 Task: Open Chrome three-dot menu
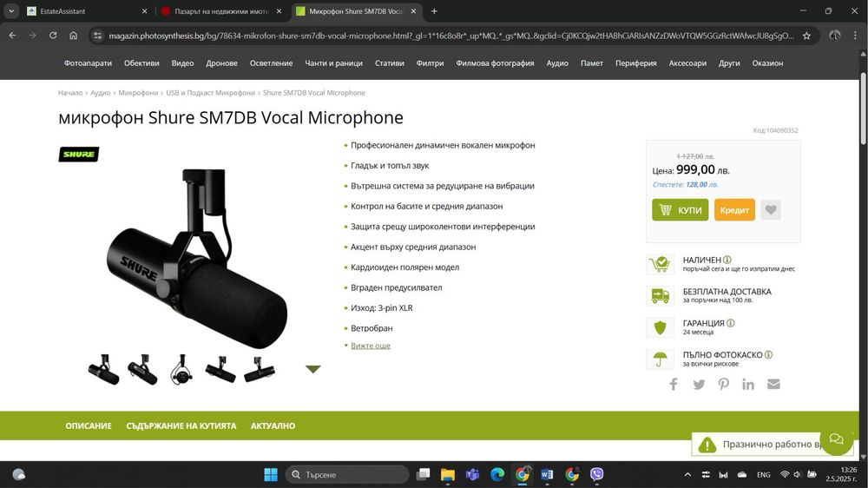point(855,36)
